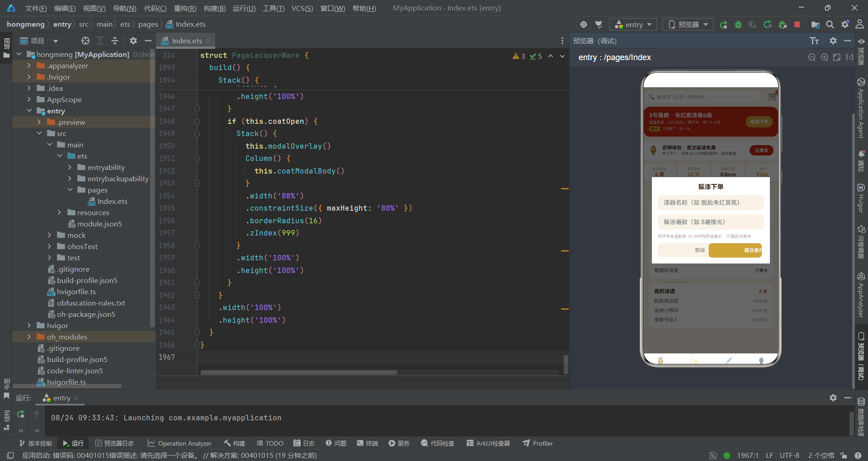Toggle fold marker at line 1966
This screenshot has width=868, height=461.
197,345
